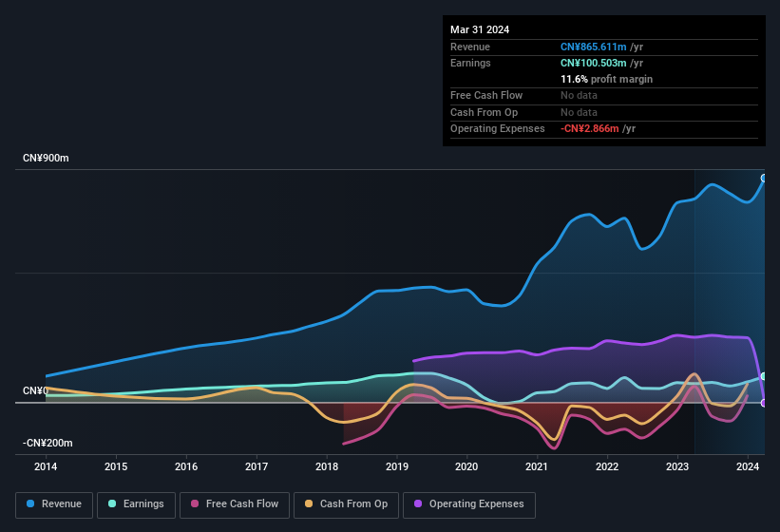The image size is (780, 532).
Task: Click the Operating Expenses label in tooltip
Action: [498, 129]
